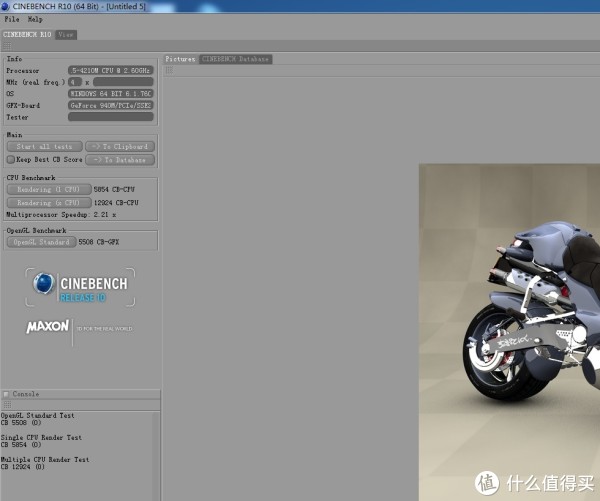Open the Help menu

pos(35,19)
